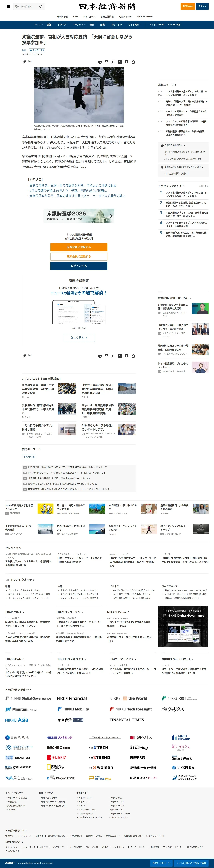This screenshot has width=214, height=868.
Task: Share on X using icon above article photo
Action: (120, 62)
